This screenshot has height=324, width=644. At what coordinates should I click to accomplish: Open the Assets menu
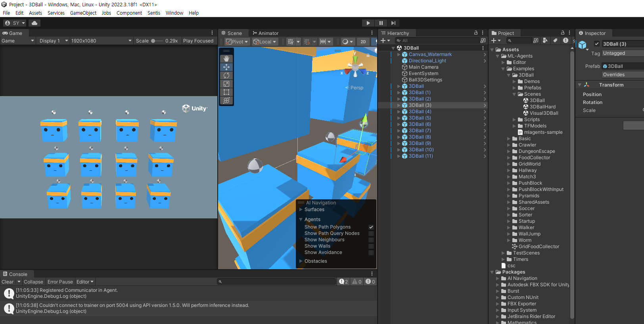point(35,13)
